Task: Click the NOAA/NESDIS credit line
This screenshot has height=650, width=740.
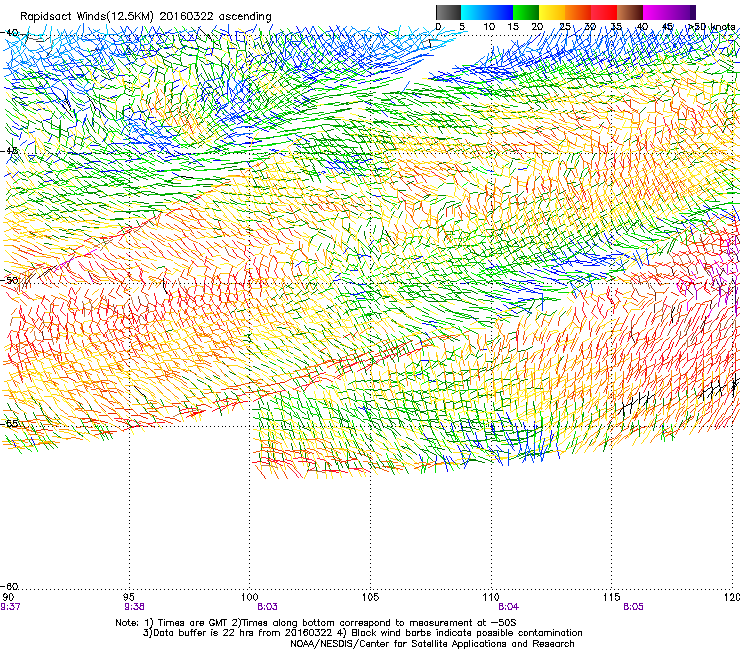Action: (432, 644)
